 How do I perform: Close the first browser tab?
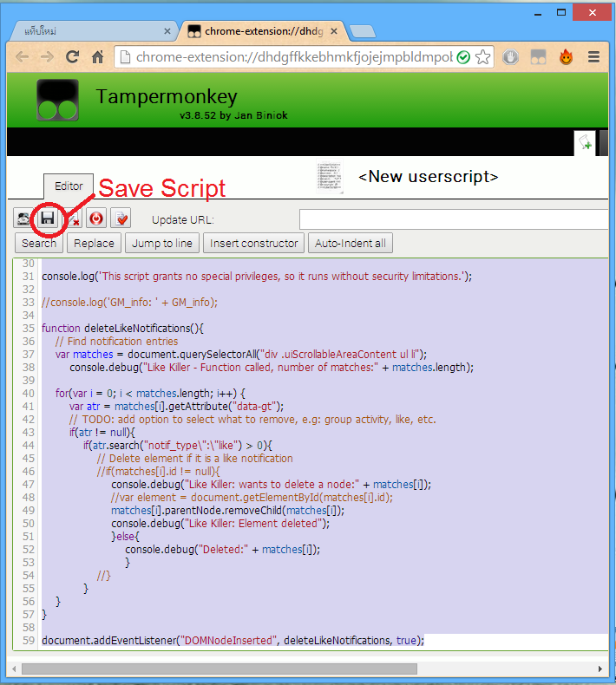click(167, 31)
